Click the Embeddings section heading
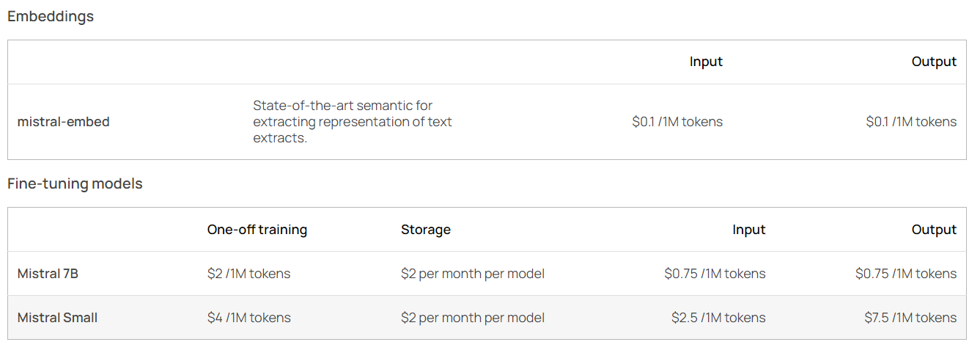Image resolution: width=980 pixels, height=364 pixels. pyautogui.click(x=51, y=16)
